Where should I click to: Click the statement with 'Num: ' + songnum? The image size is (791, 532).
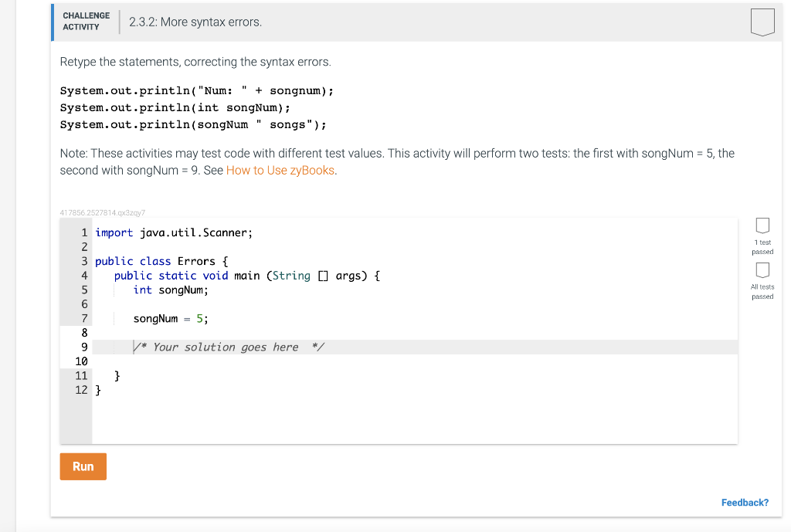click(x=197, y=91)
